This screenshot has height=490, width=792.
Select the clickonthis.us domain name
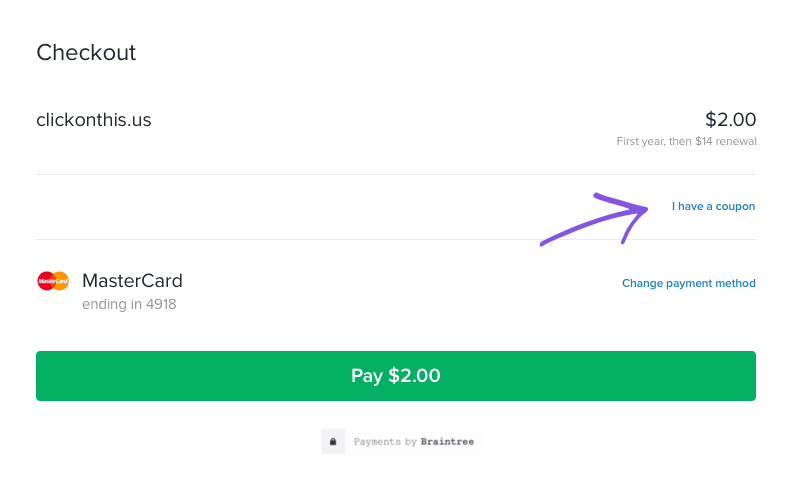[94, 120]
